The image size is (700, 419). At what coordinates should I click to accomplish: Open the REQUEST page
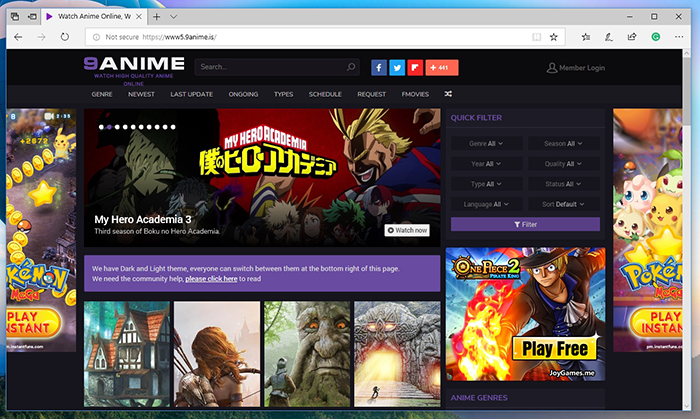click(x=371, y=94)
